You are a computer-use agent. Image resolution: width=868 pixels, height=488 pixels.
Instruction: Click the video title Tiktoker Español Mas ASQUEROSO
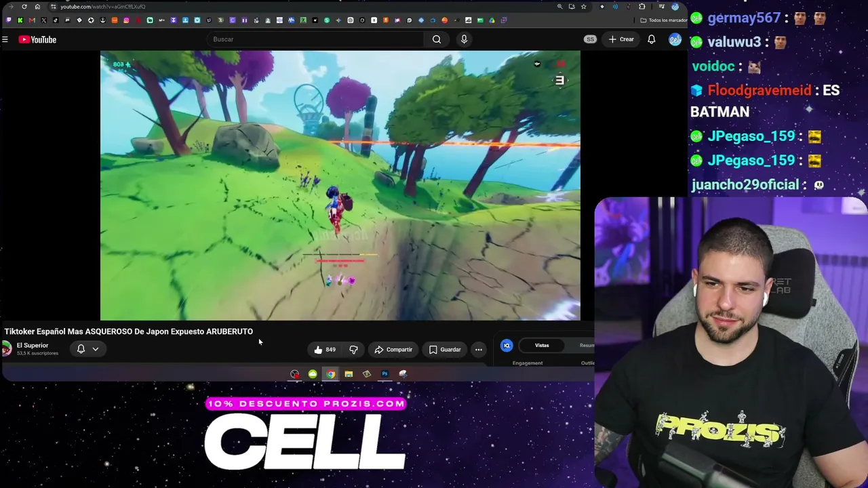[x=129, y=331]
